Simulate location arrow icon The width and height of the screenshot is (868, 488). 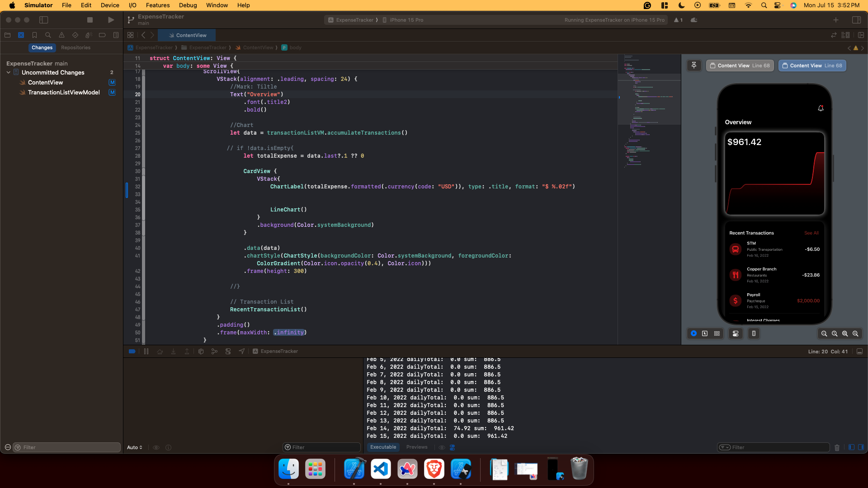click(x=242, y=351)
